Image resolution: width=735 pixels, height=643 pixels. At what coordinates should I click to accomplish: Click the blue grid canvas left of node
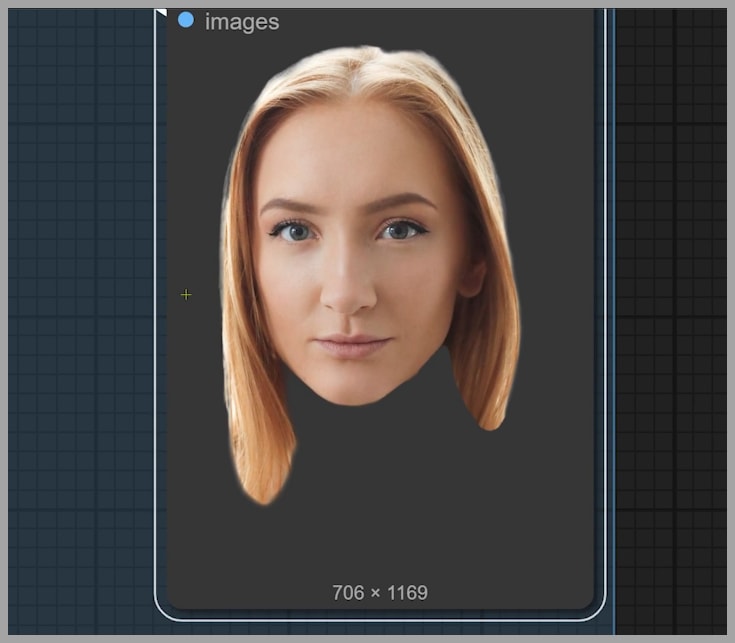(x=80, y=300)
